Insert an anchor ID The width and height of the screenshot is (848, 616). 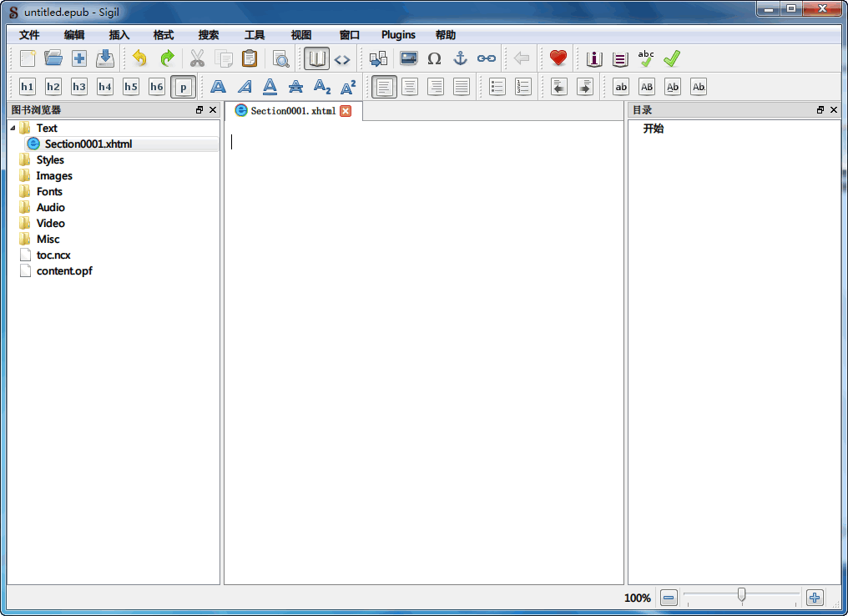460,58
